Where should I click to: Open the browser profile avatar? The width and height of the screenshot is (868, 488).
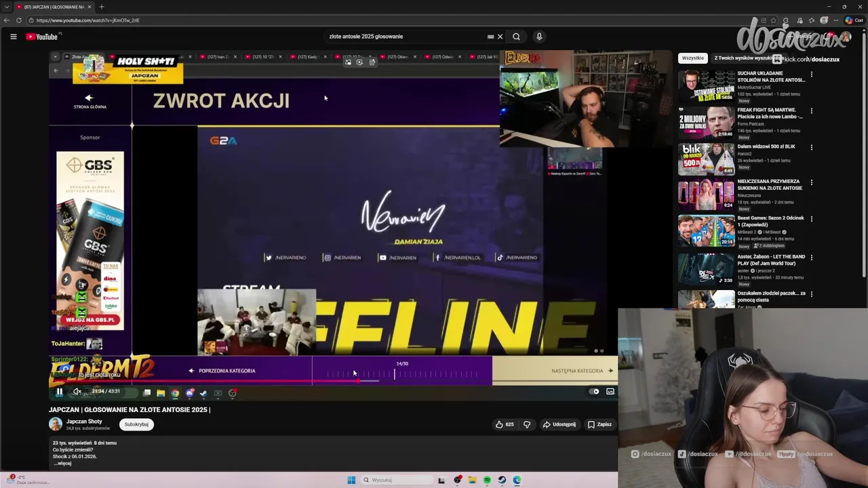click(x=824, y=20)
